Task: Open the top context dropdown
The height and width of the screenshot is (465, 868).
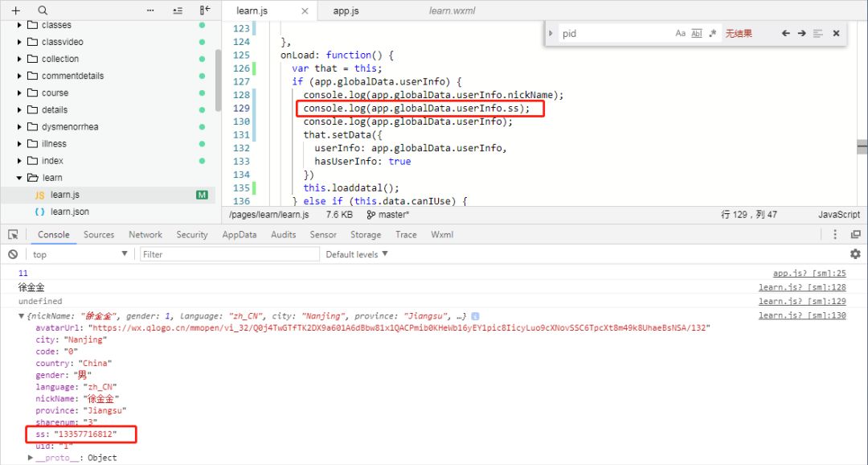Action: point(79,254)
